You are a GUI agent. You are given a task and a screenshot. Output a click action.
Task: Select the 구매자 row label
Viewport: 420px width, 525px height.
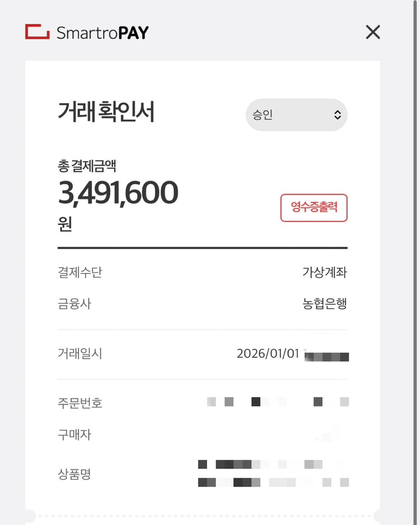pyautogui.click(x=74, y=435)
